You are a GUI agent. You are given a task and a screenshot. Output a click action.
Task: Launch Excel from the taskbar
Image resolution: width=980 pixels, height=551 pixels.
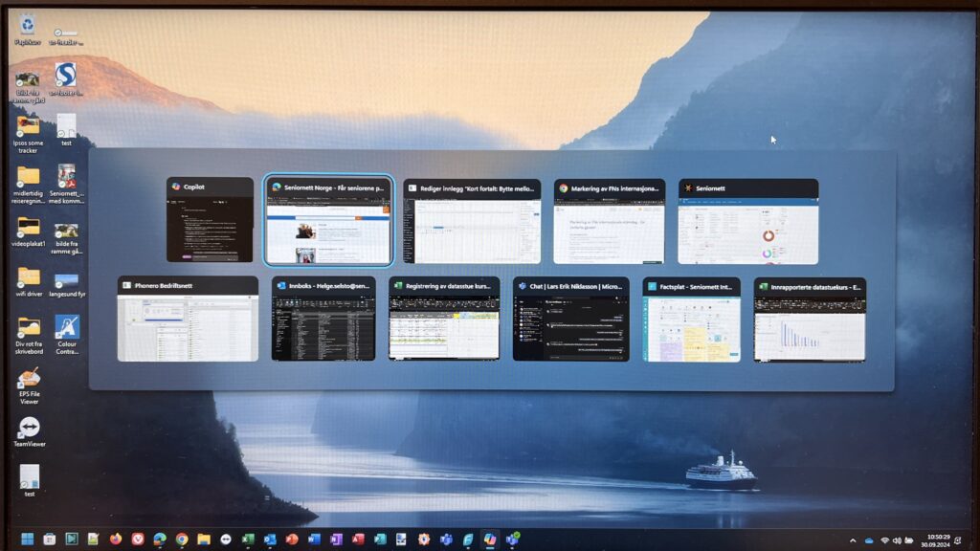click(x=245, y=538)
